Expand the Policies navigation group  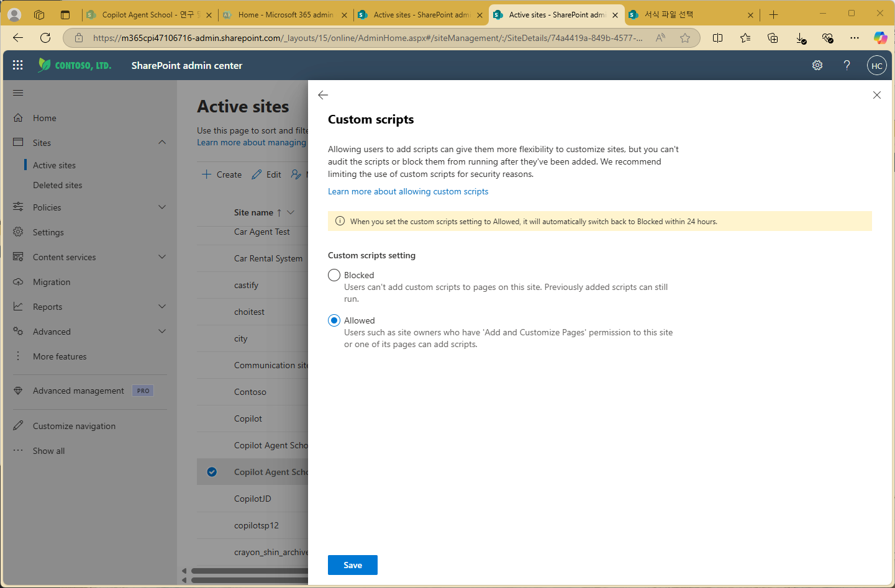tap(162, 207)
